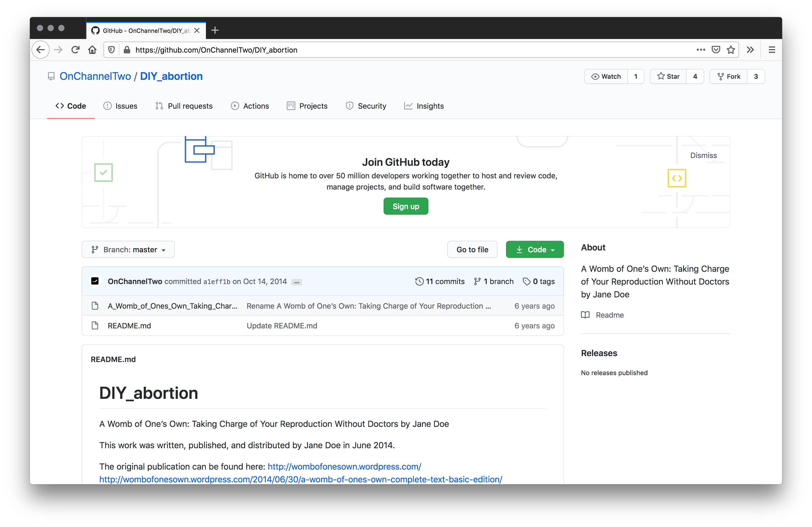Switch to the Security tab
This screenshot has height=527, width=812.
366,106
